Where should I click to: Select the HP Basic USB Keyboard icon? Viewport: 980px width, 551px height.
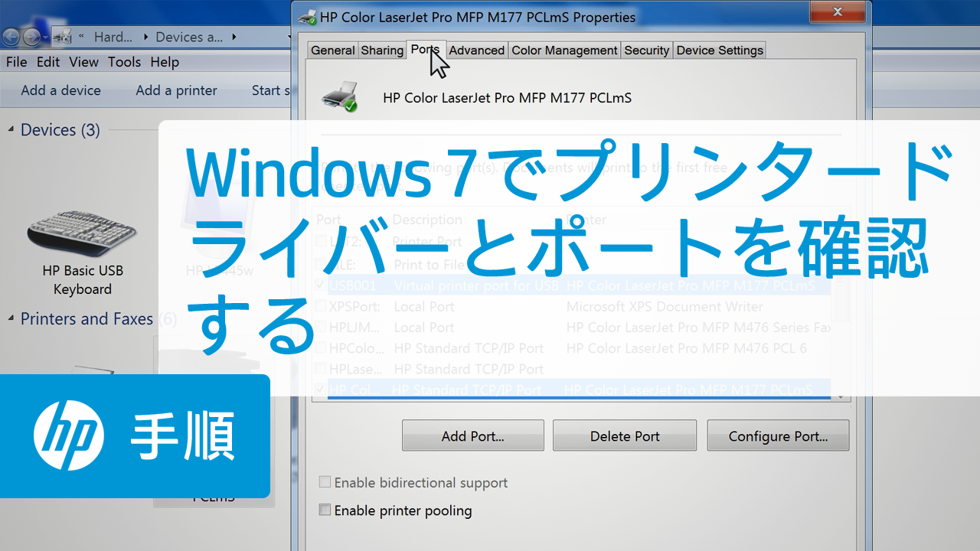tap(82, 233)
